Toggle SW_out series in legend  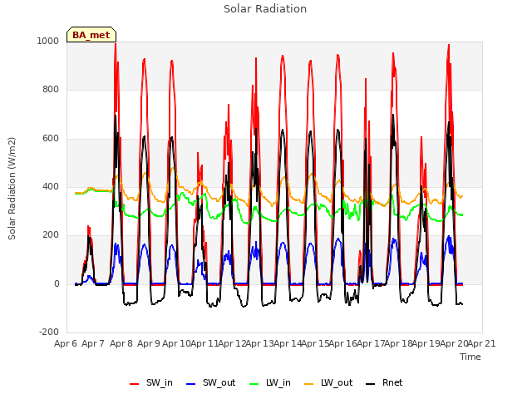pyautogui.click(x=210, y=383)
